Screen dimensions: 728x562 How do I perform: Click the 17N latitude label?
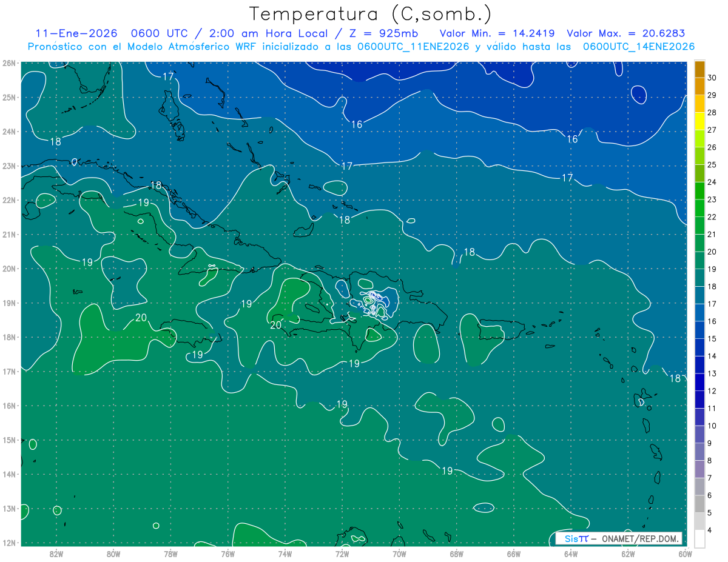click(x=9, y=371)
